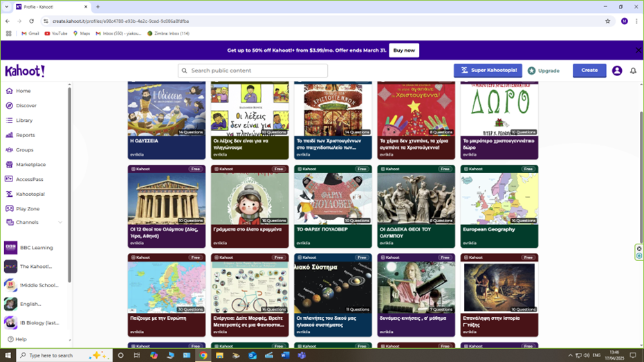The image size is (644, 362).
Task: Open the Chrome profile avatar M
Action: (624, 21)
